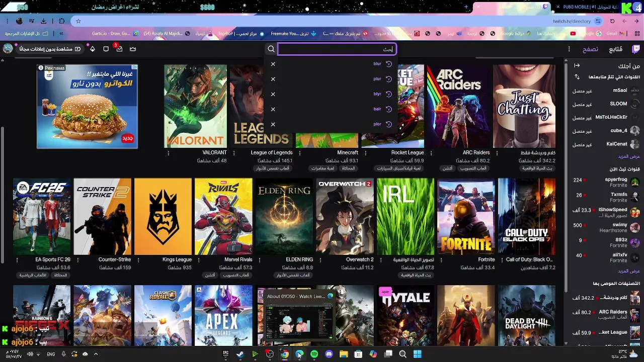The image size is (644, 362).
Task: Open options menu for ELDEN RING card
Action: [x=260, y=260]
